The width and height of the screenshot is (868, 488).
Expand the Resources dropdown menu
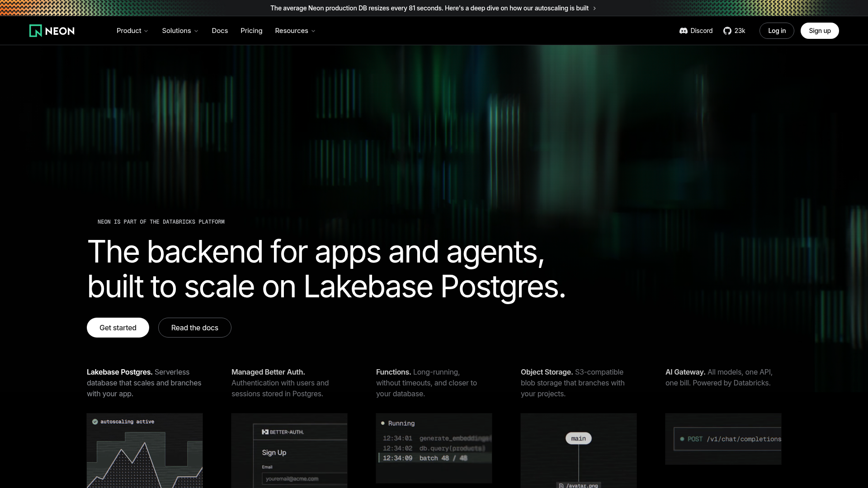point(295,31)
